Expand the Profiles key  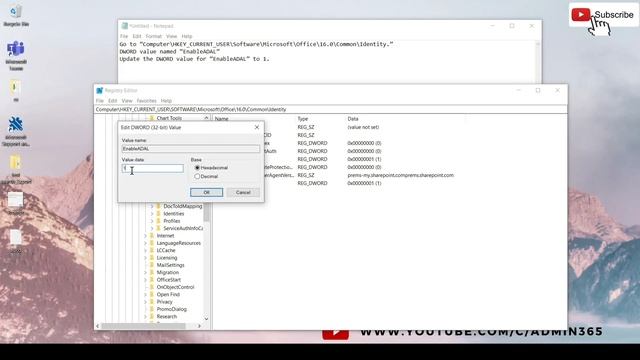pyautogui.click(x=152, y=221)
